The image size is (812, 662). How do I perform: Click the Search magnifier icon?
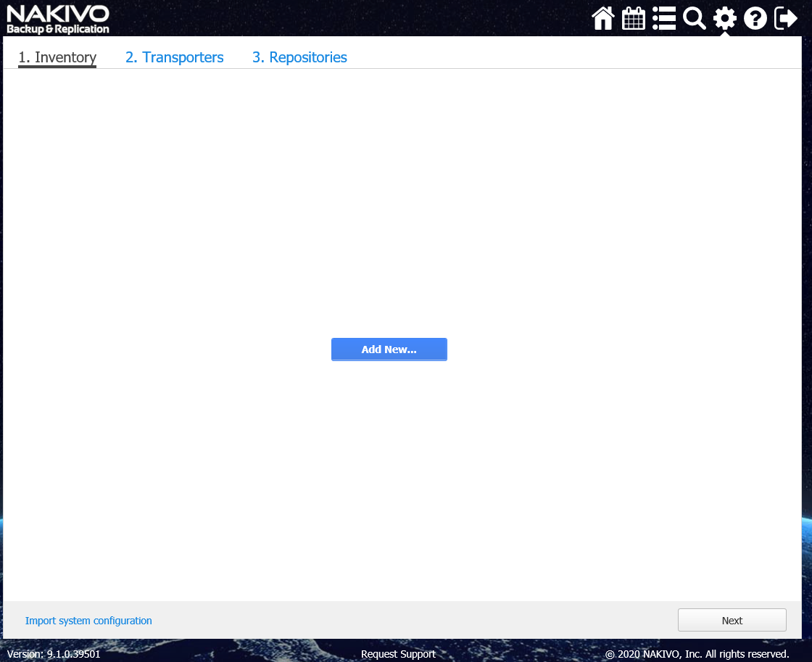[x=695, y=18]
